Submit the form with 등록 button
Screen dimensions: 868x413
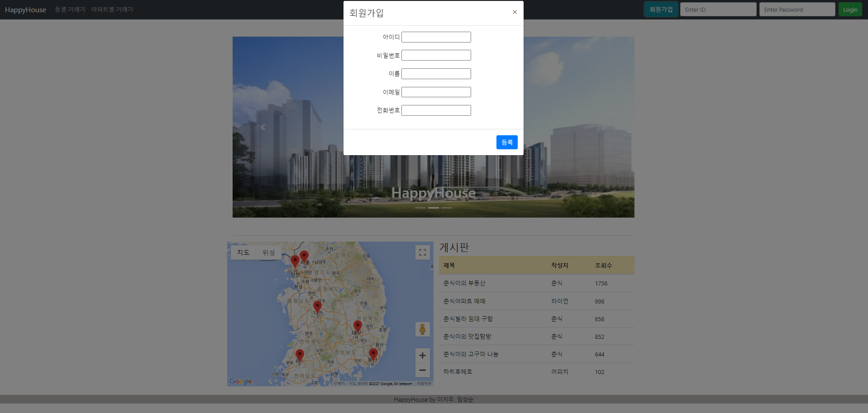[507, 142]
